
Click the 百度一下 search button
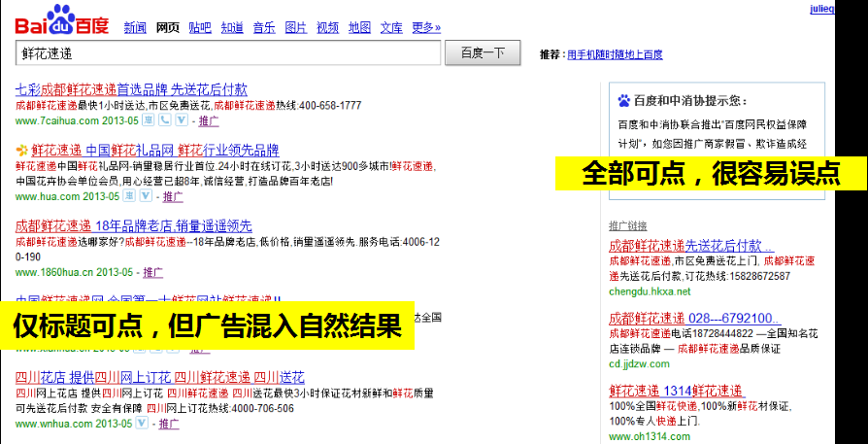483,53
